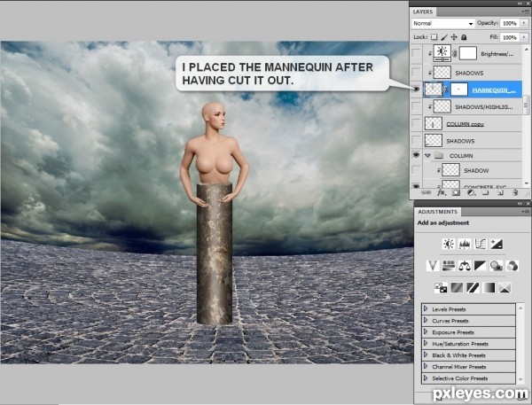This screenshot has height=405, width=532.
Task: Add a Hue/Saturation adjustment
Action: pos(449,266)
